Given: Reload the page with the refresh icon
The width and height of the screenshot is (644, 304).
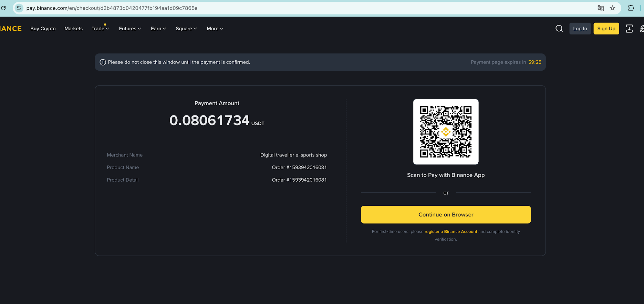Looking at the screenshot, I should [x=3, y=8].
